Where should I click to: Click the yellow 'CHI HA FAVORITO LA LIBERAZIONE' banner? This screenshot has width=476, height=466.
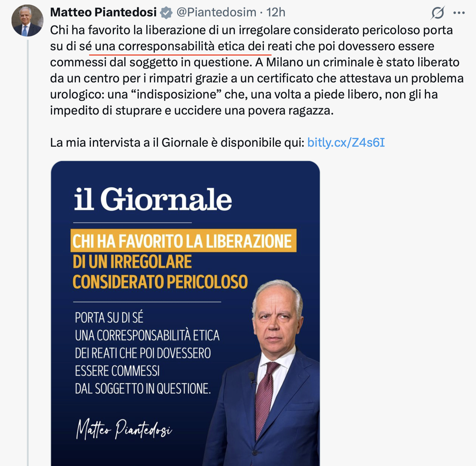pyautogui.click(x=183, y=241)
